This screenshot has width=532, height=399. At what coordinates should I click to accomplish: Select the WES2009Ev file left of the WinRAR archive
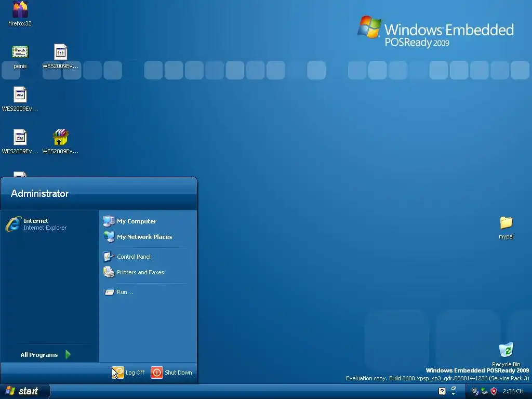click(x=20, y=142)
